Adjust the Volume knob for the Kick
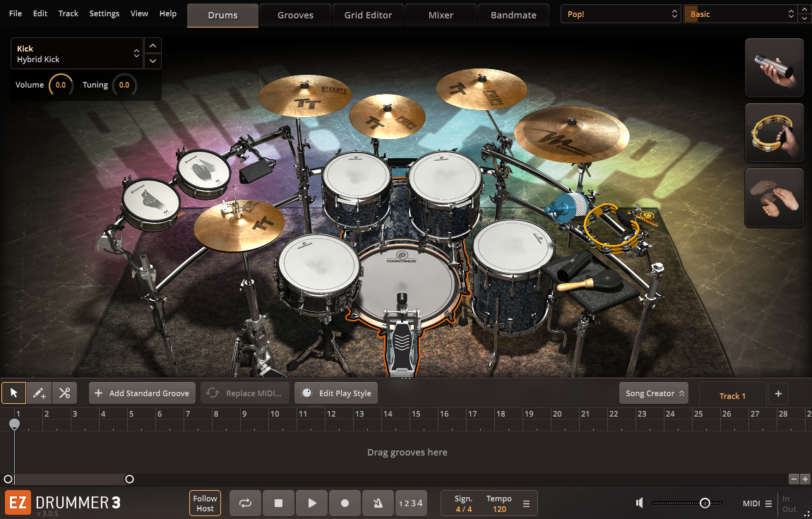Viewport: 812px width, 519px height. click(x=61, y=85)
